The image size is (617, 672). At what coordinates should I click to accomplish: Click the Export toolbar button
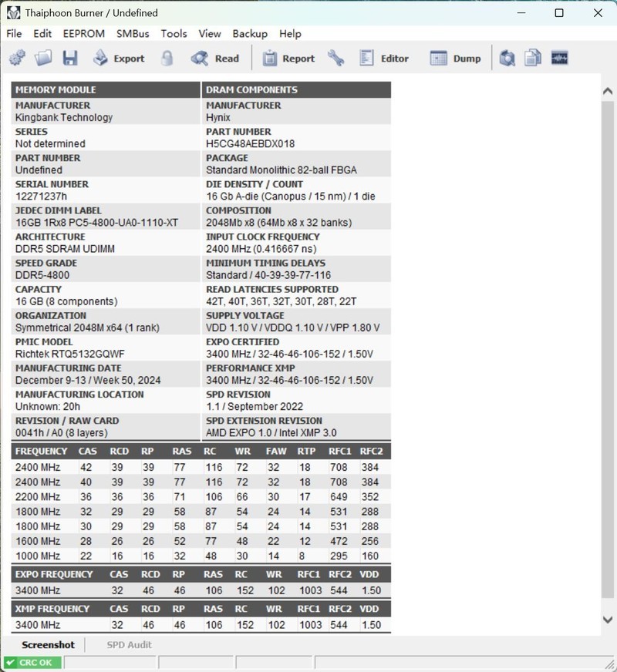click(x=120, y=59)
